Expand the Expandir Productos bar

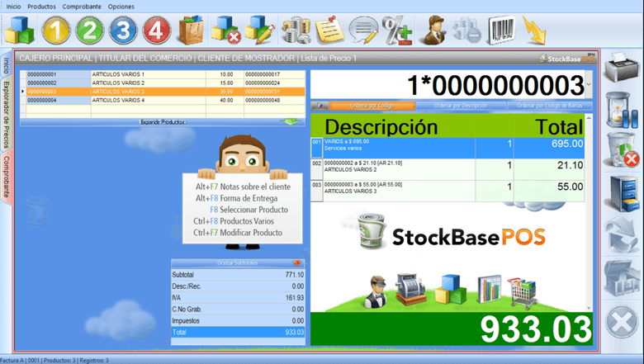point(163,122)
